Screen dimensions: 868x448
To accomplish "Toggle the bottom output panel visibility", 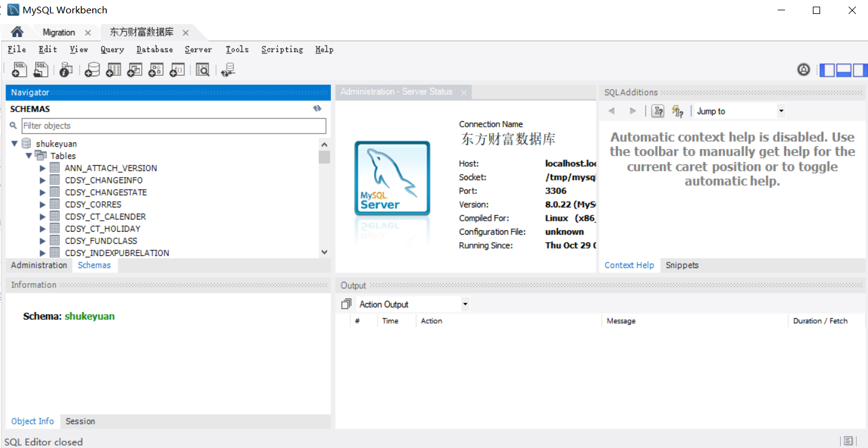I will pos(844,70).
